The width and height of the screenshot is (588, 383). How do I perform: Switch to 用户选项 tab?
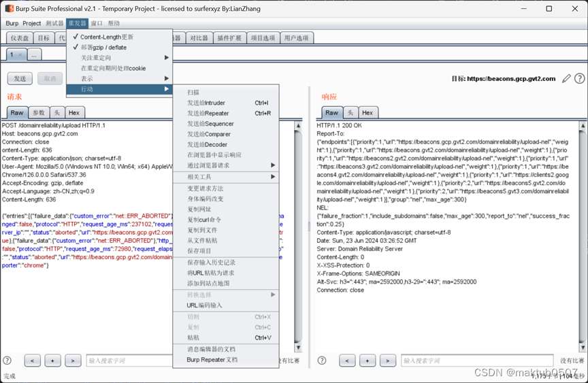point(296,38)
